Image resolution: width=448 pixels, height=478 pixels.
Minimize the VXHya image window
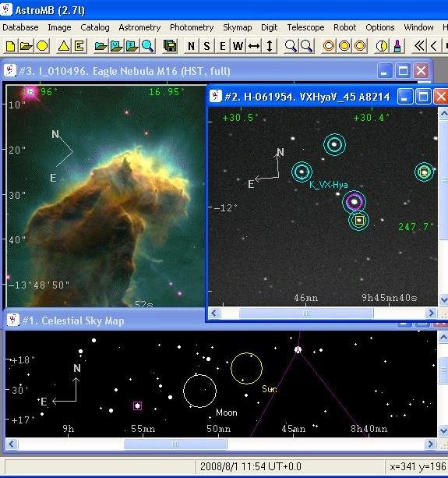click(x=404, y=97)
